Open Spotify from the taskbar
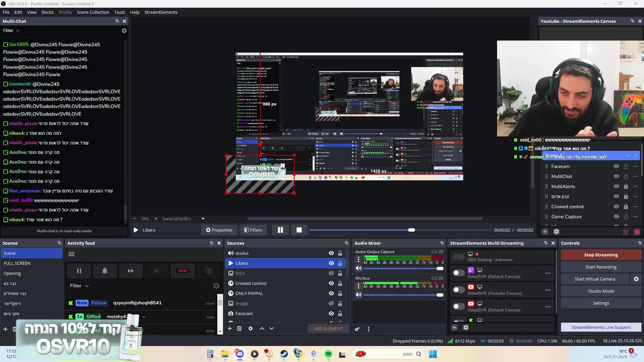The height and width of the screenshot is (362, 644). [329, 354]
